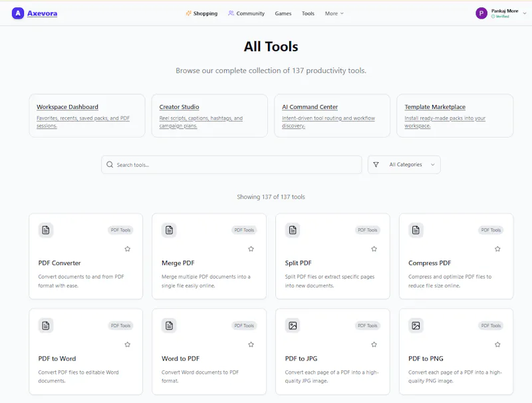This screenshot has width=532, height=403.
Task: Open the Split PDF document icon
Action: (x=293, y=230)
